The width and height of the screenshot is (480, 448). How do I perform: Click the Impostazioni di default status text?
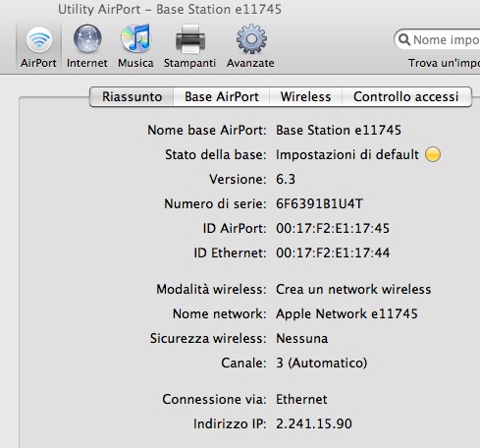coord(347,154)
